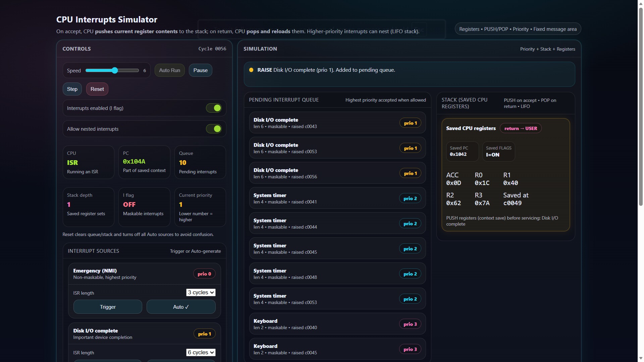Select the Disk I/O complete raised c0056 entry
This screenshot has width=644, height=362.
[x=337, y=173]
